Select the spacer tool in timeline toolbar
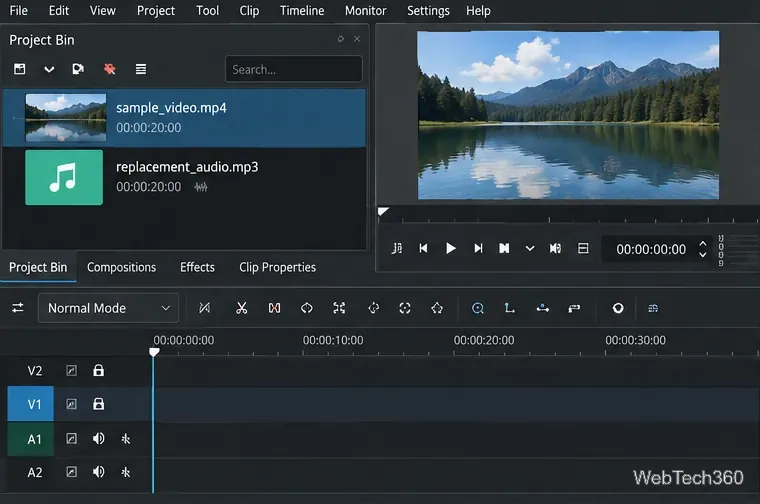This screenshot has width=760, height=504. pyautogui.click(x=274, y=308)
